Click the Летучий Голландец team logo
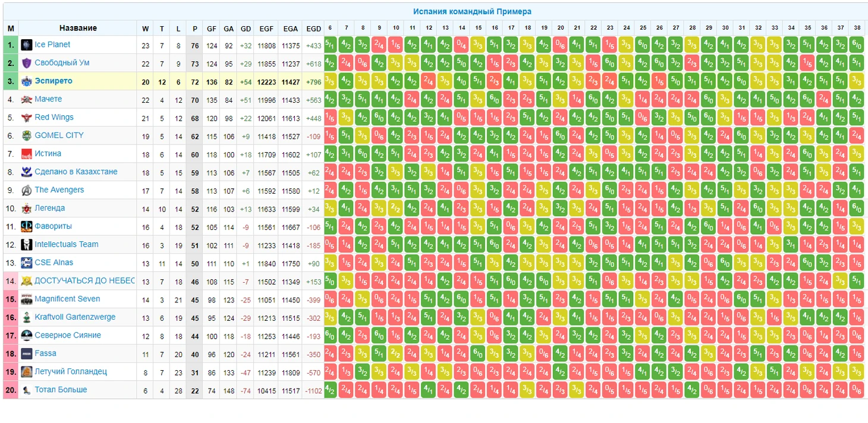 (x=26, y=372)
